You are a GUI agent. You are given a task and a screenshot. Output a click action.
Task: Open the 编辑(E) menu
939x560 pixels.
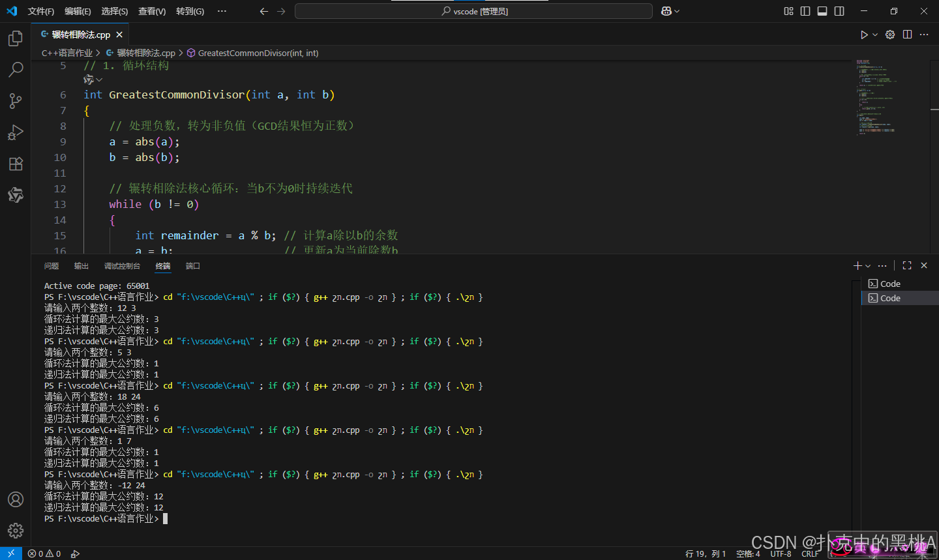[78, 11]
